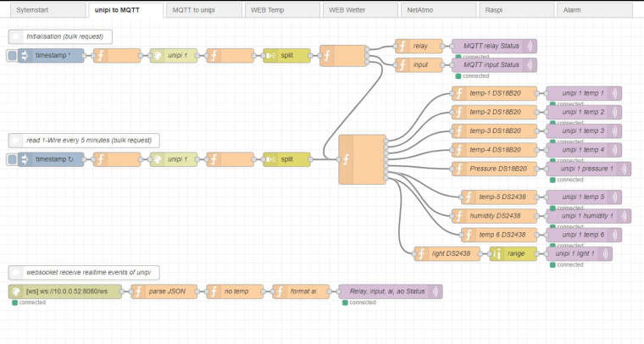
Task: Click output port of the second split node
Action: [x=311, y=159]
